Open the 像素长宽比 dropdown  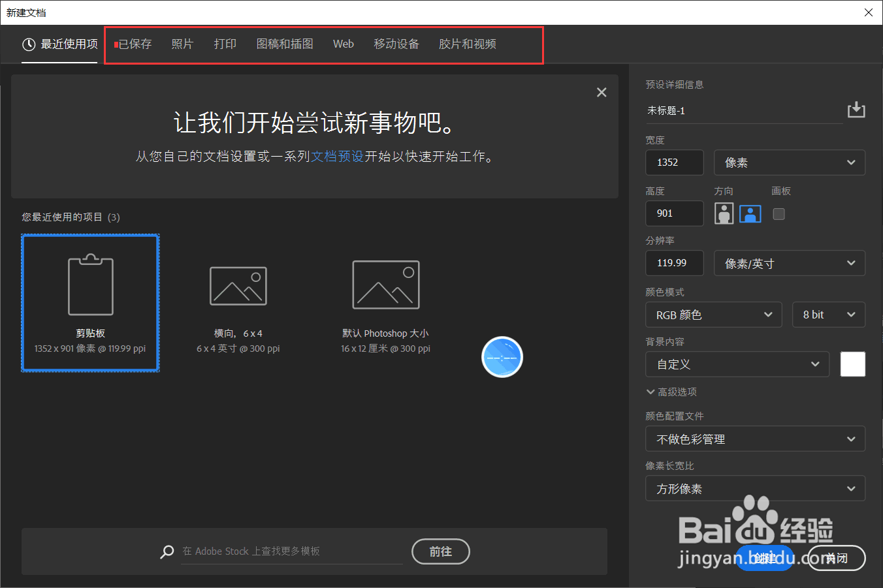click(755, 488)
